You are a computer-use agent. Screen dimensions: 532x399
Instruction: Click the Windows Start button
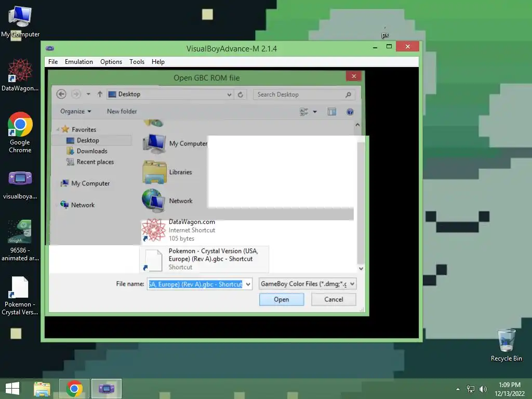[x=12, y=389]
